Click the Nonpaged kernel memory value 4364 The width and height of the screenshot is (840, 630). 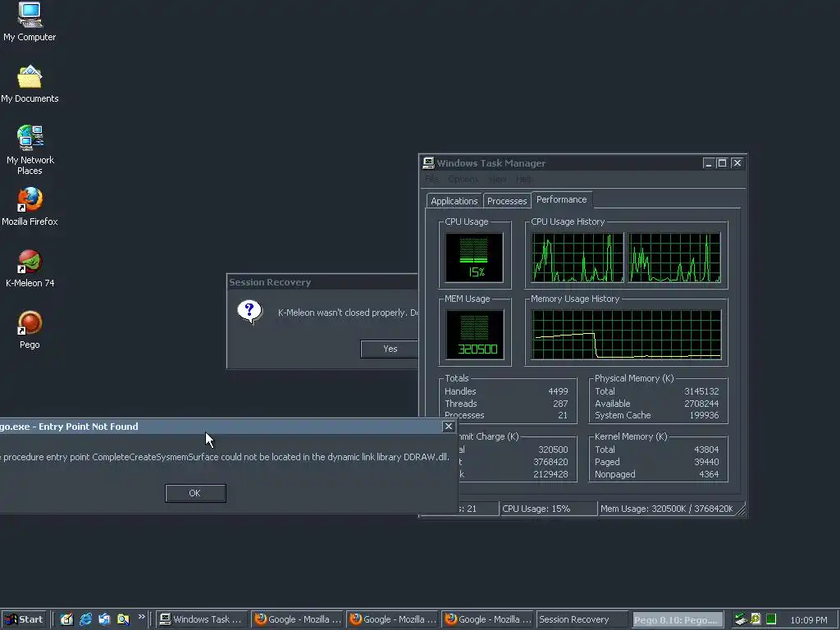coord(709,474)
